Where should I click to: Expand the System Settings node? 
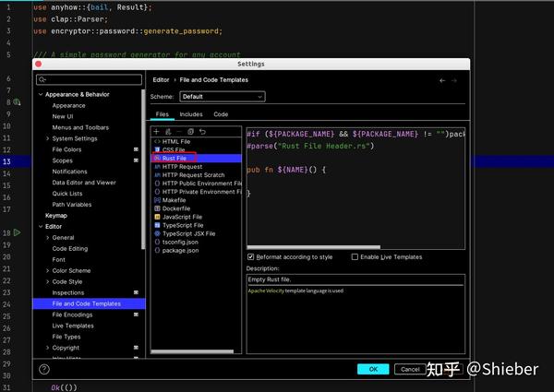48,138
